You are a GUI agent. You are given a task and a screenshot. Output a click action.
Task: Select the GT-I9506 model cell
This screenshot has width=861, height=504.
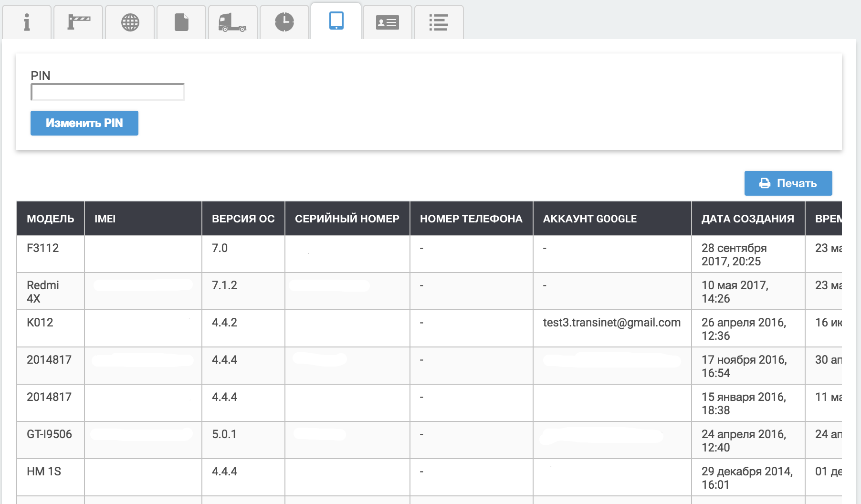(x=49, y=434)
